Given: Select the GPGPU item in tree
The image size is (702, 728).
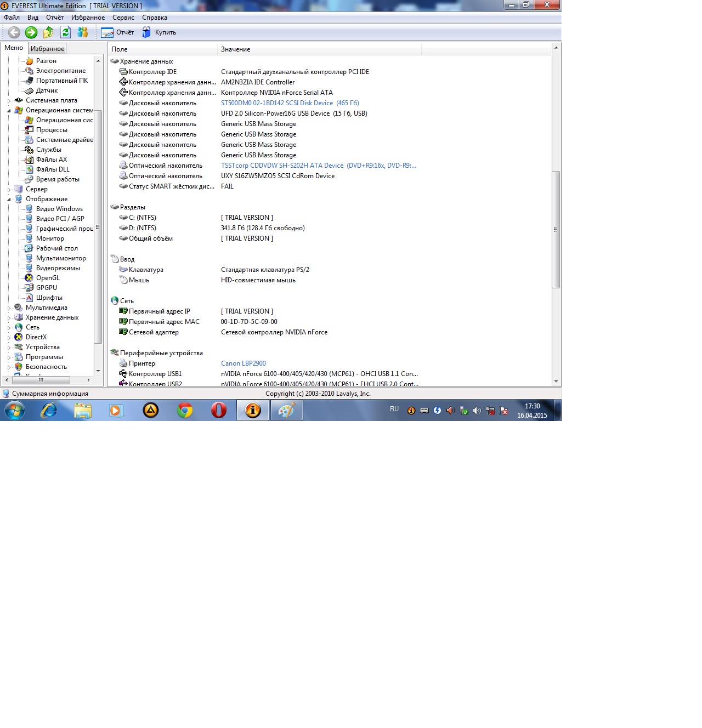Looking at the screenshot, I should pos(46,288).
